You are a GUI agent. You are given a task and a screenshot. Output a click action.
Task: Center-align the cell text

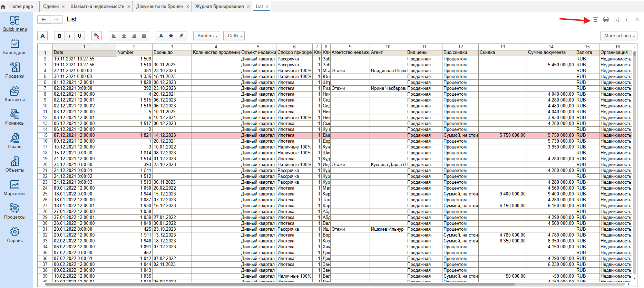pos(124,36)
